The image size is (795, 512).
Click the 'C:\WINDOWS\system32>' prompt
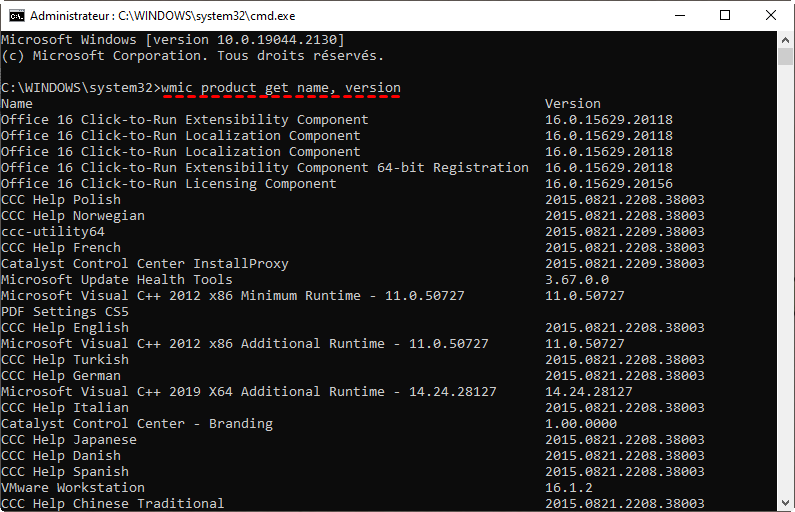pyautogui.click(x=81, y=88)
